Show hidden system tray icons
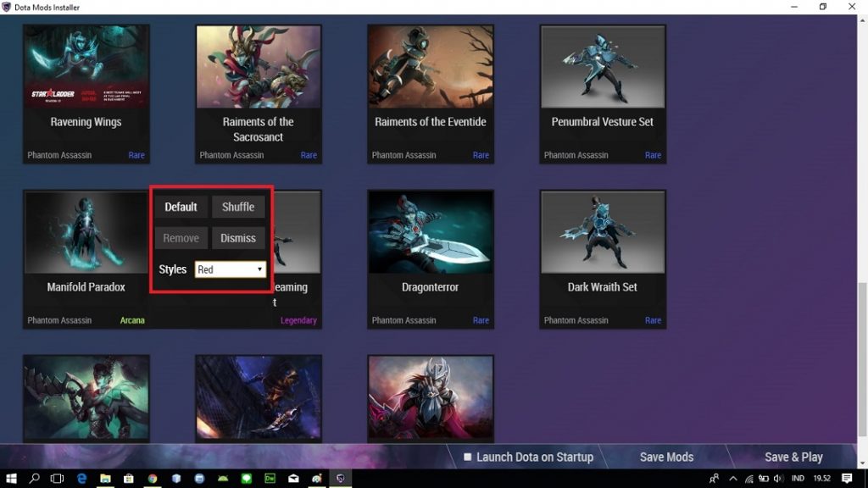Viewport: 868px width, 488px height. [x=733, y=479]
